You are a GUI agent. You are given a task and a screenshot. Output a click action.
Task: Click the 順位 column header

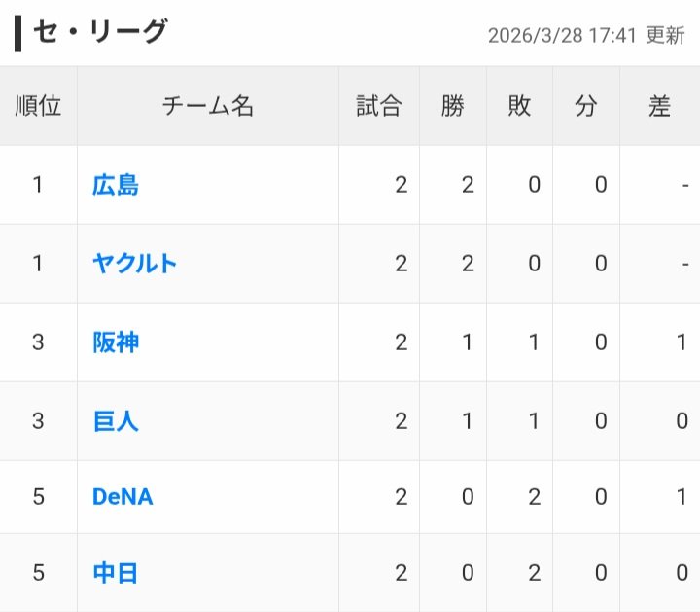tap(38, 107)
